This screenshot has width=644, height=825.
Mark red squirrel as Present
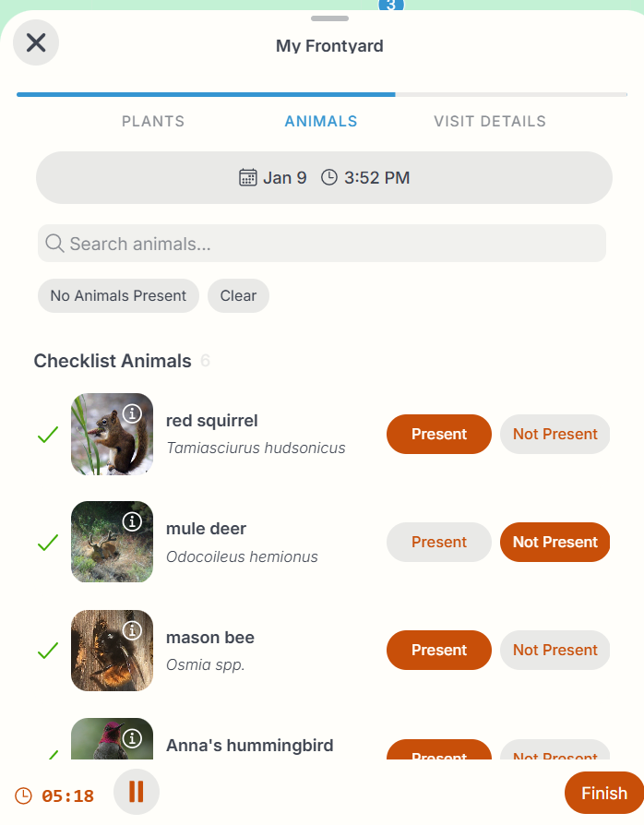tap(438, 434)
